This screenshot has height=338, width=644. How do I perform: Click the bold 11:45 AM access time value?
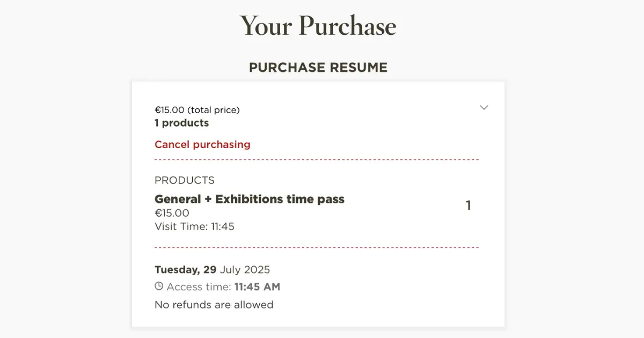(257, 287)
